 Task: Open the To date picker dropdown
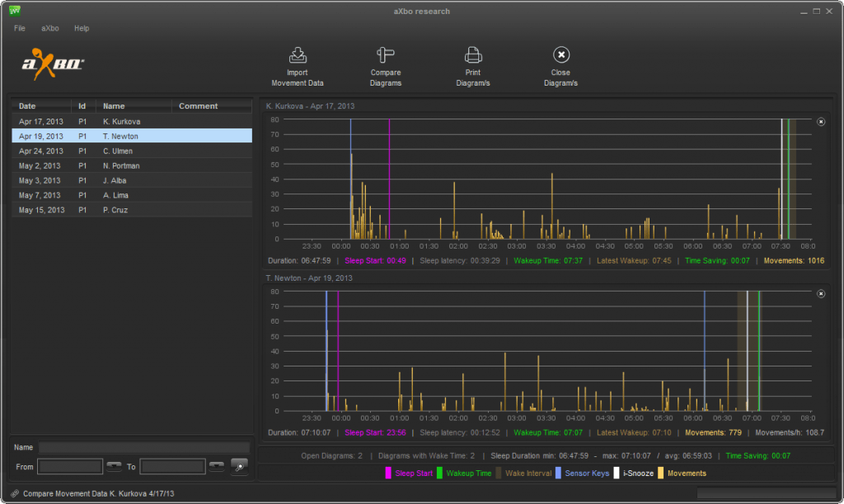coord(215,466)
